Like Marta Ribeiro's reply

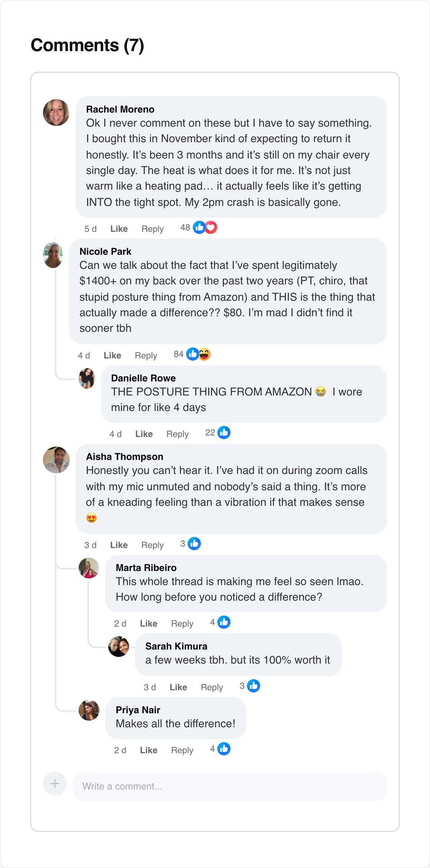(x=149, y=624)
